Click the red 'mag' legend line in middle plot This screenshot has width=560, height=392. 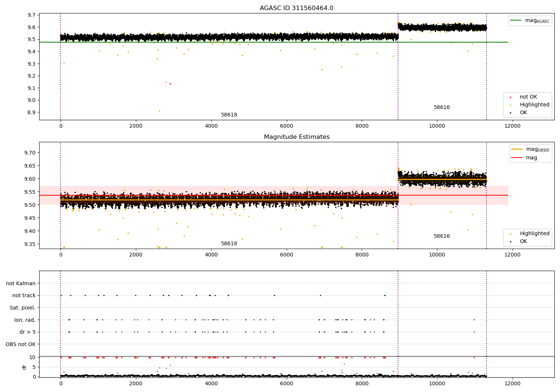517,158
